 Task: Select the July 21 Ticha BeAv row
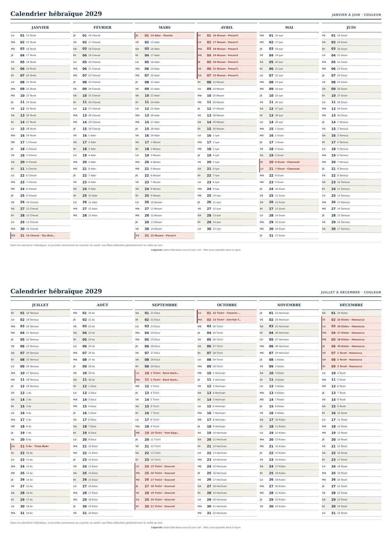click(x=40, y=446)
